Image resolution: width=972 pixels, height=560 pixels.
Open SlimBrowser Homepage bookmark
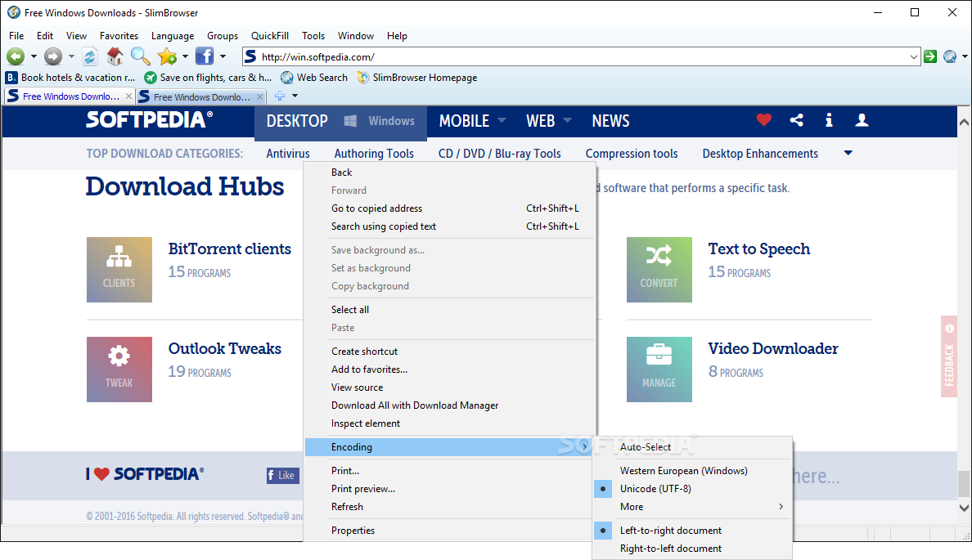417,78
